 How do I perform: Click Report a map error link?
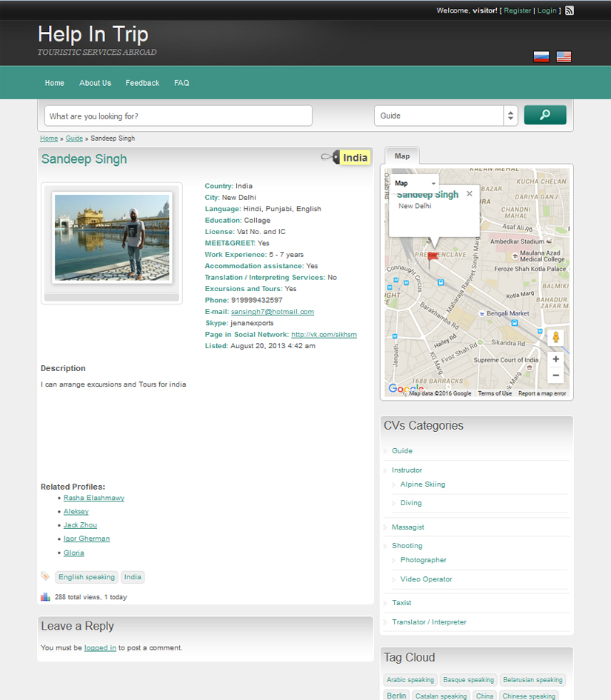pyautogui.click(x=542, y=393)
